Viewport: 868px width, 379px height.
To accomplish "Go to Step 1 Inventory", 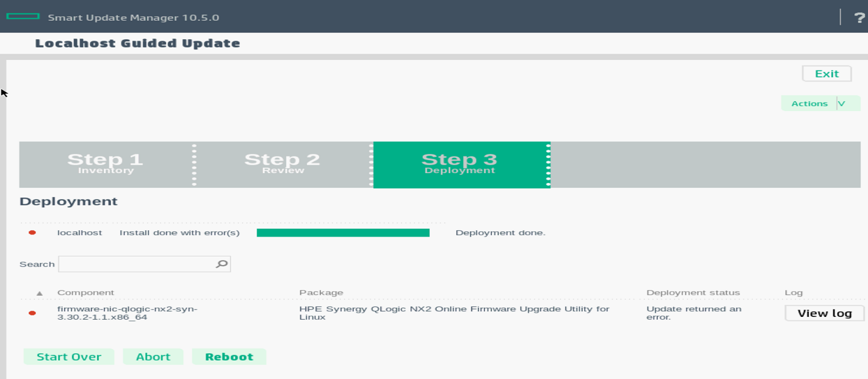I will tap(105, 164).
